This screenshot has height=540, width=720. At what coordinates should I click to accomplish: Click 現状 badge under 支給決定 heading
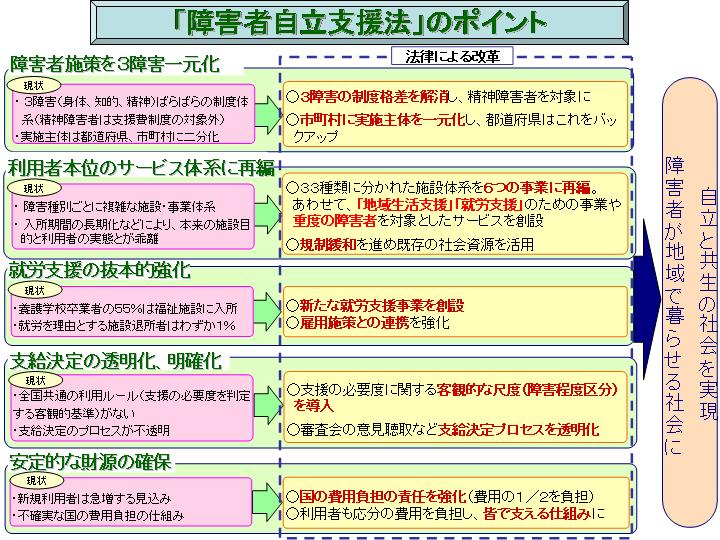click(x=36, y=380)
